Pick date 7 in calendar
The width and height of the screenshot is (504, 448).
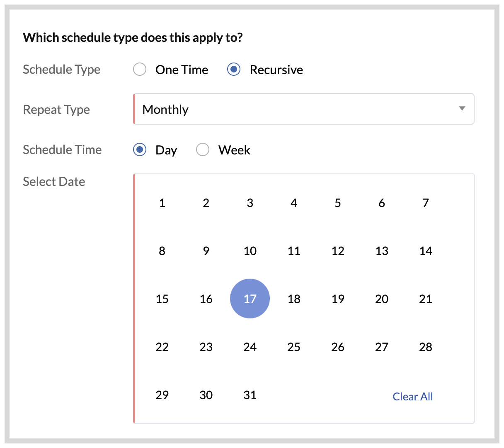tap(425, 203)
